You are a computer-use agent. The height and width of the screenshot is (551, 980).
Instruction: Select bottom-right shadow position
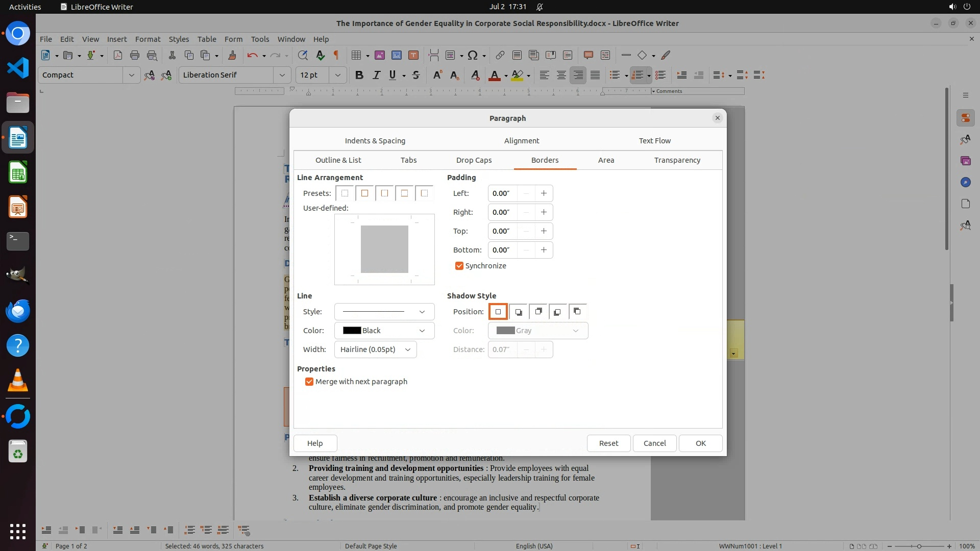(x=518, y=312)
